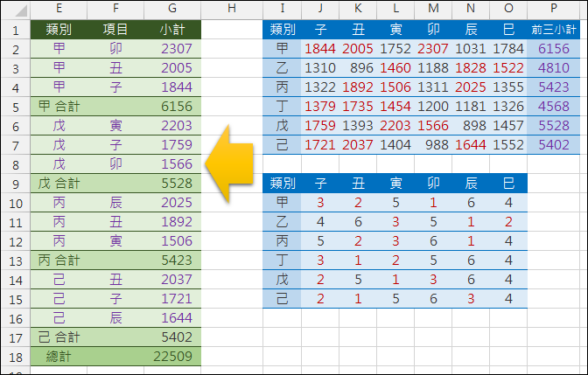Click the 小計 header cell
This screenshot has height=375, width=588.
(172, 30)
